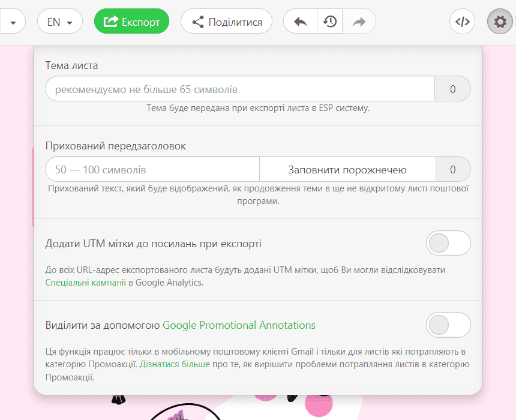Click the Дізнатися більше link

coord(175,364)
